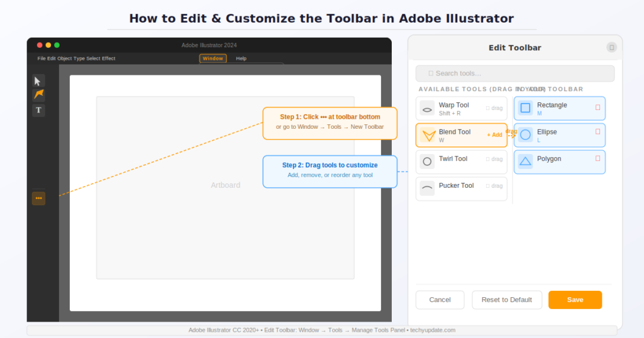Click the techyupdate.com footer text
Screen dimensions: 644x338
pyautogui.click(x=433, y=330)
